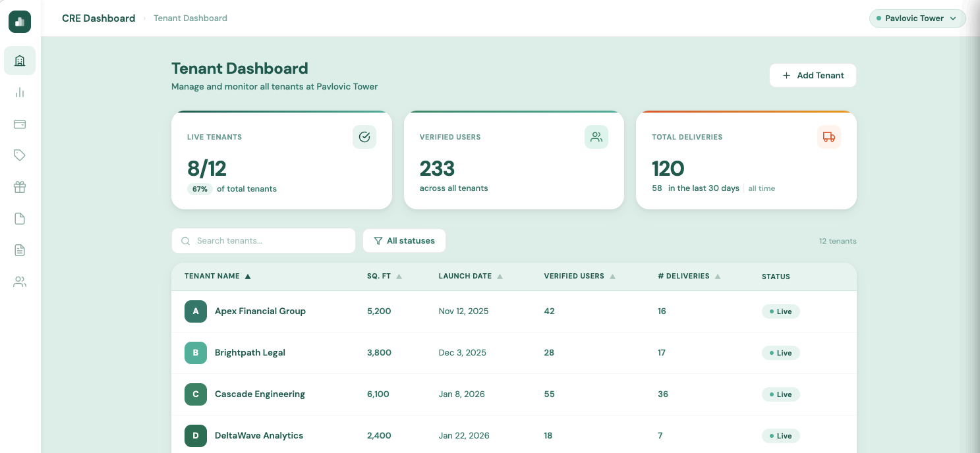Screen dimensions: 980x453
Task: Click the Live Tenants summary card
Action: click(x=281, y=160)
